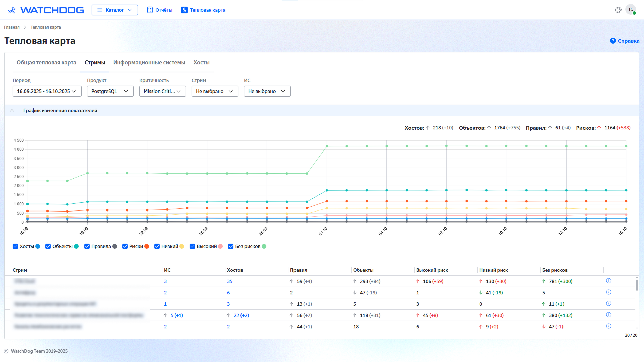644x362 pixels.
Task: Disable the Без рисков series checkbox
Action: click(x=231, y=246)
